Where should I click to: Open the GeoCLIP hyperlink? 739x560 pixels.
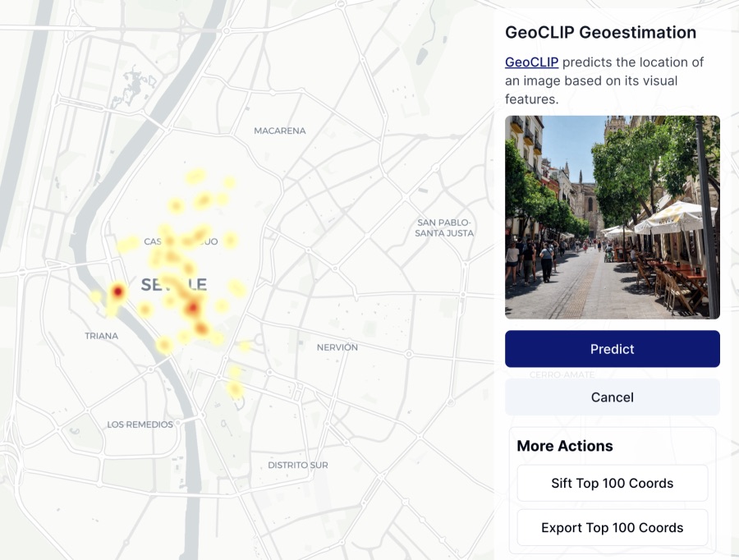[531, 62]
